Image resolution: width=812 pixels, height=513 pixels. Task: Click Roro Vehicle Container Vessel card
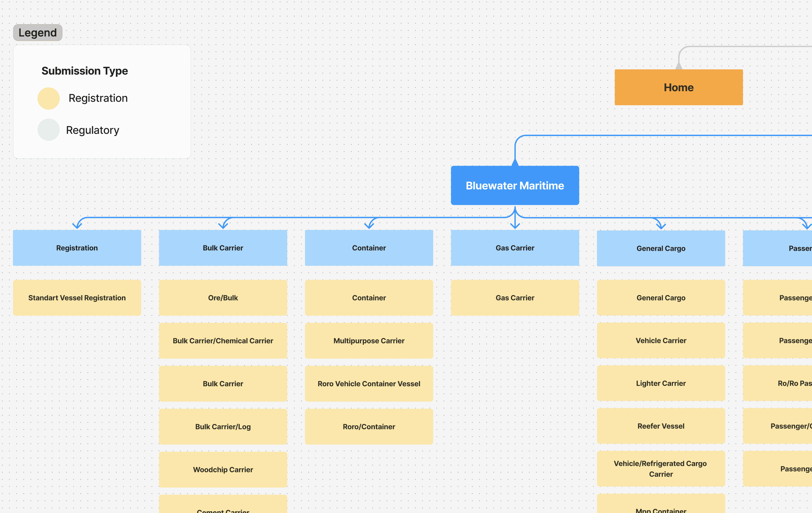[369, 383]
